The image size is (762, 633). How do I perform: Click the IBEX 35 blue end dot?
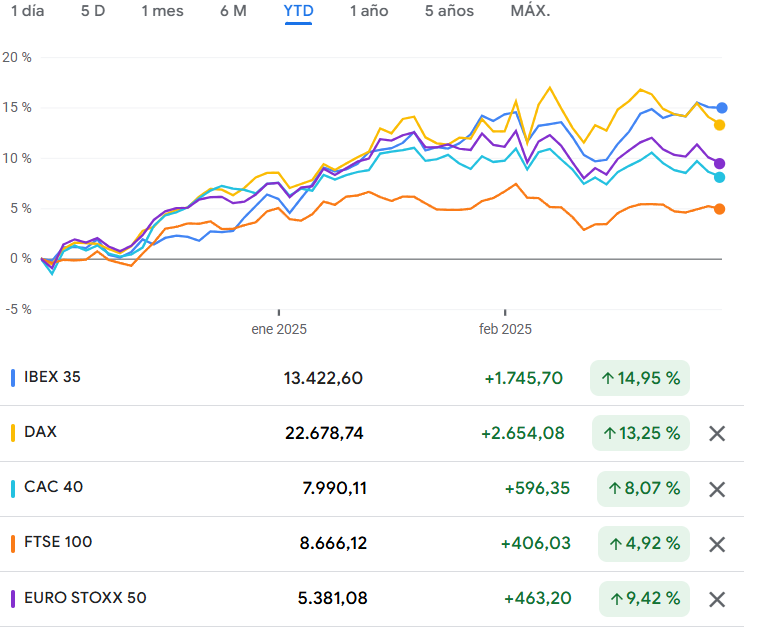722,108
